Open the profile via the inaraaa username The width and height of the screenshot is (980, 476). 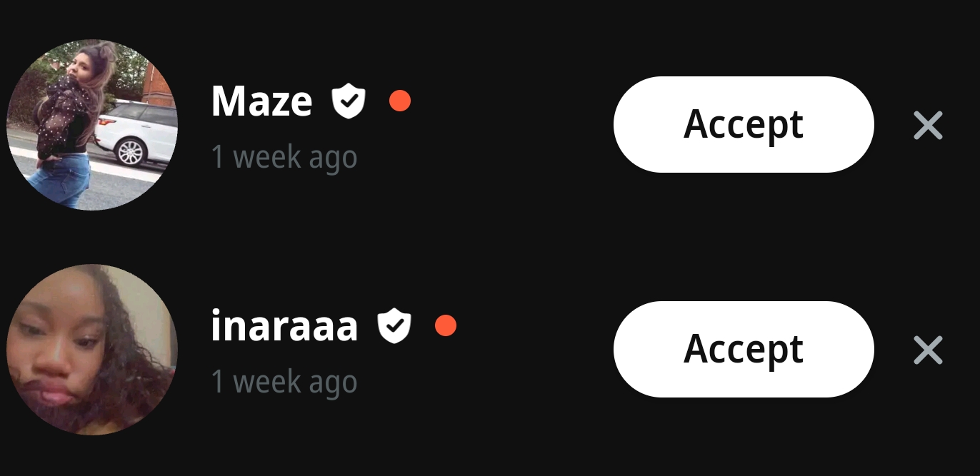point(284,326)
